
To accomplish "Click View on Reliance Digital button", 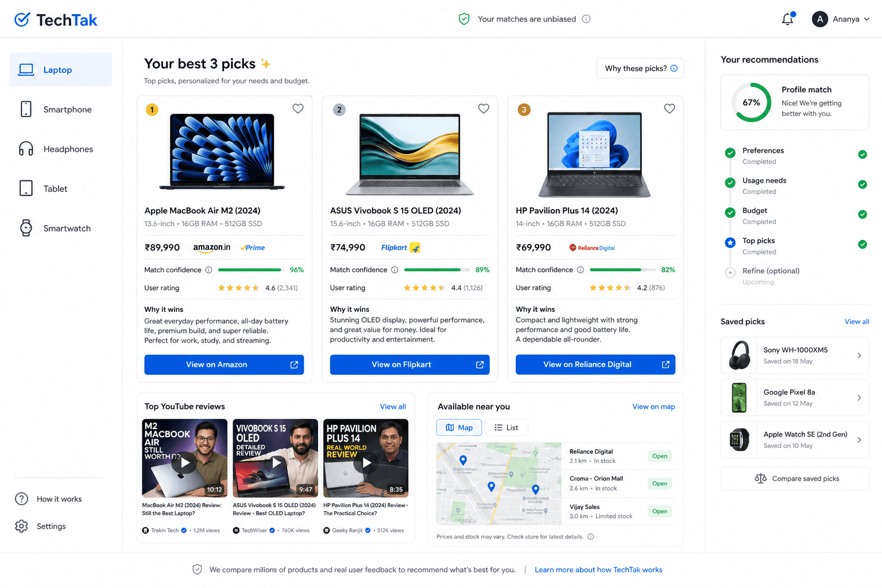I will pyautogui.click(x=595, y=365).
